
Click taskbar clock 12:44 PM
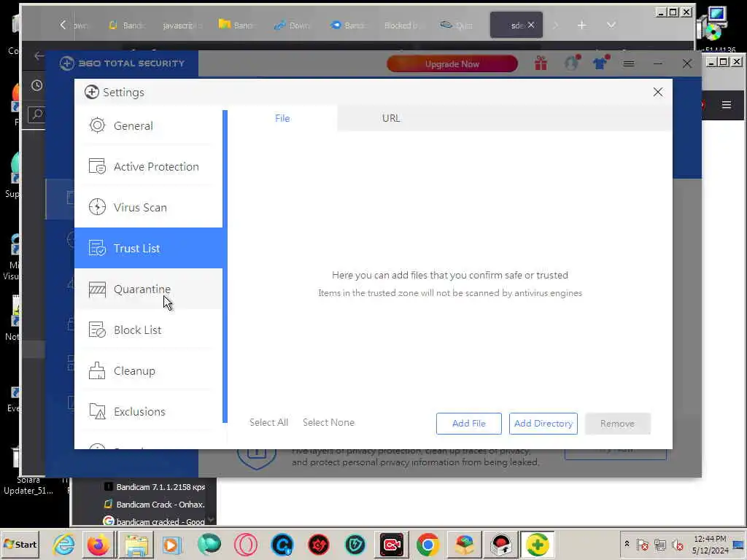pos(710,539)
